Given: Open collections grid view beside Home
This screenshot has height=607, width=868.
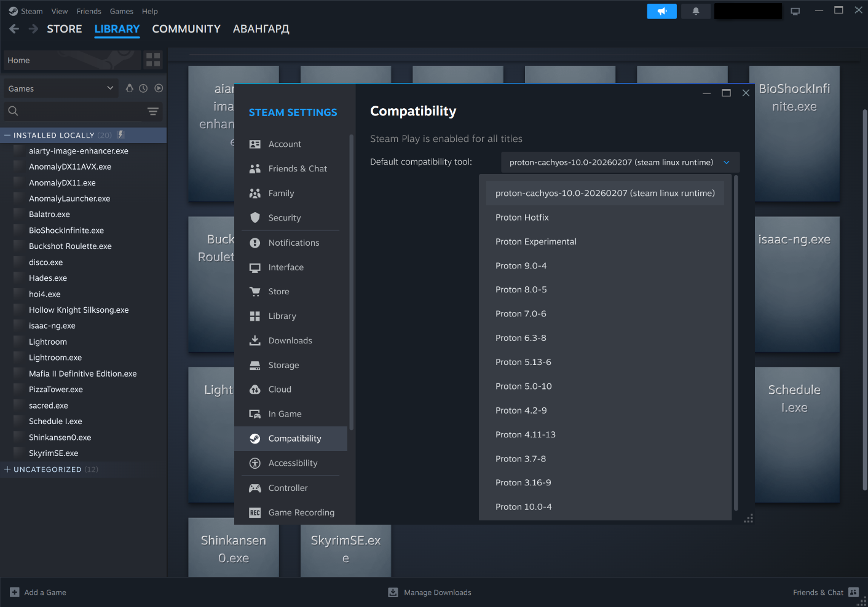Looking at the screenshot, I should coord(153,60).
